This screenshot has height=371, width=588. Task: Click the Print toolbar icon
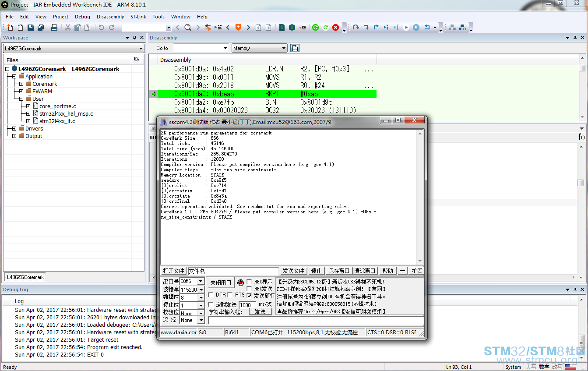tap(54, 28)
